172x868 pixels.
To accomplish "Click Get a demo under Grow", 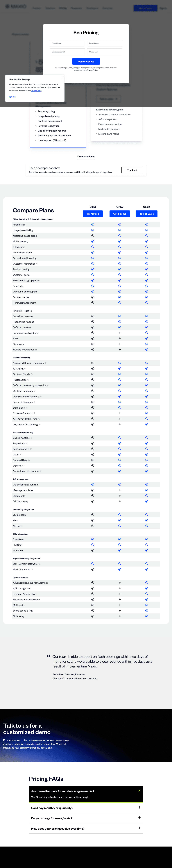I will pos(120,214).
